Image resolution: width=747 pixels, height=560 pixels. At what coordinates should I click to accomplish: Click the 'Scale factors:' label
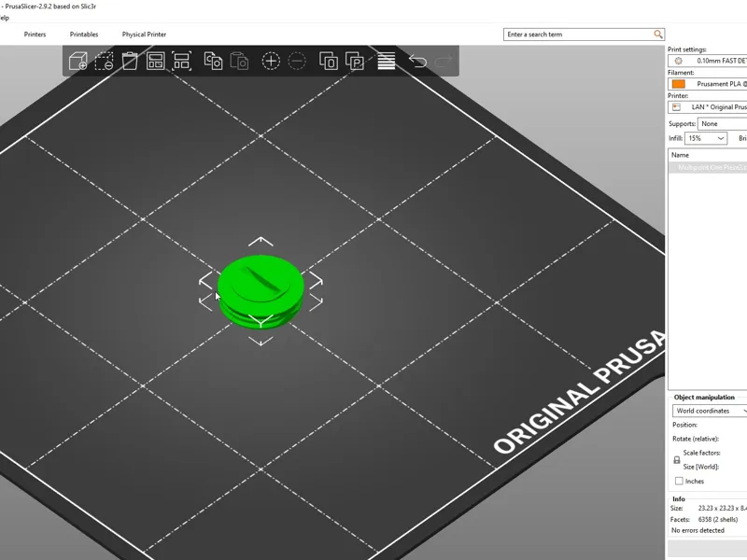pyautogui.click(x=702, y=453)
